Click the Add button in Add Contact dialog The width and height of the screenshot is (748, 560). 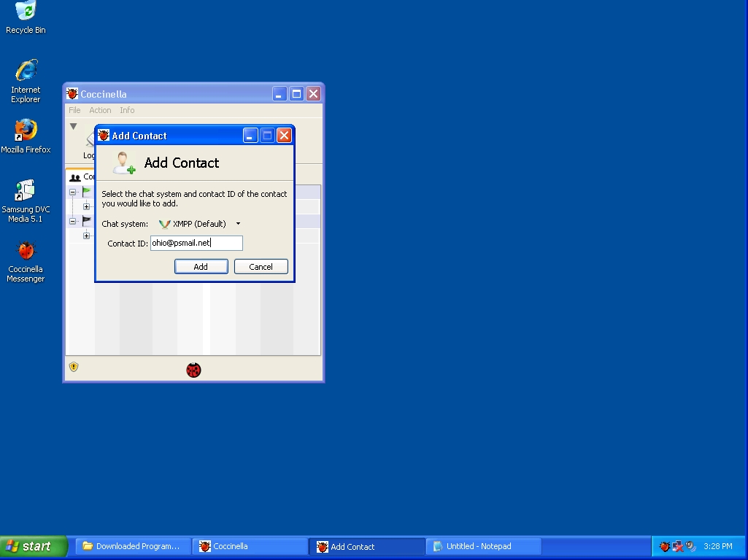click(201, 266)
